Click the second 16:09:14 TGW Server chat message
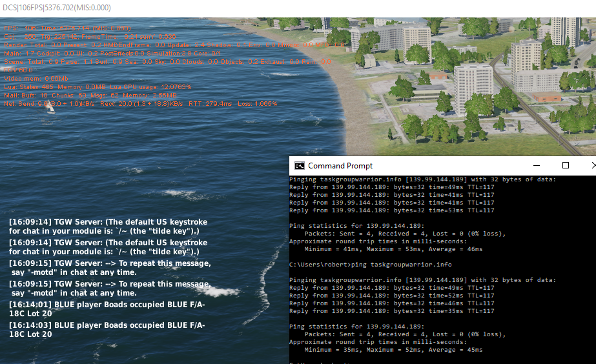This screenshot has width=596, height=364. coord(108,247)
